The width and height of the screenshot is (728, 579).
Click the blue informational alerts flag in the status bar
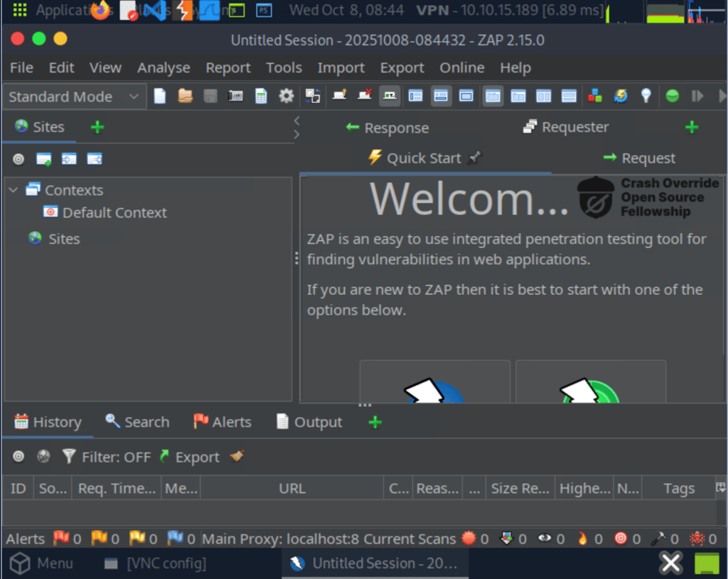click(175, 539)
